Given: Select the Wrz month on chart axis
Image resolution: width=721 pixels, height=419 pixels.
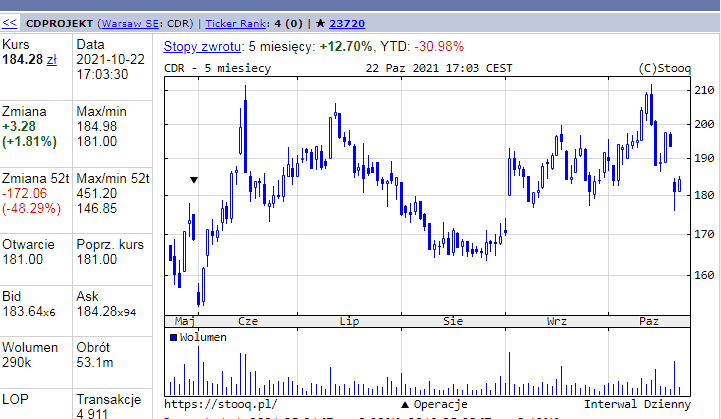Looking at the screenshot, I should [557, 321].
